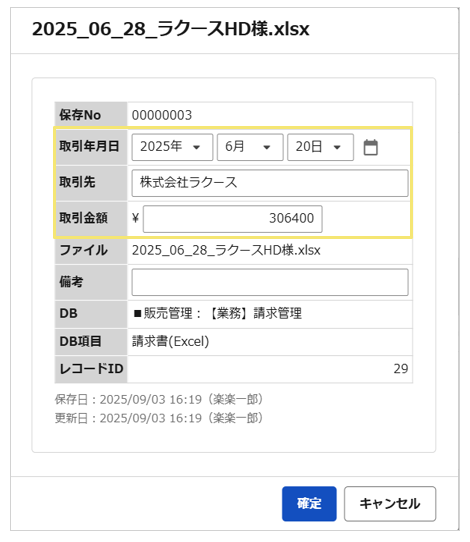Confirm with the 確定 button
Screen dimensions: 470x542
[309, 504]
